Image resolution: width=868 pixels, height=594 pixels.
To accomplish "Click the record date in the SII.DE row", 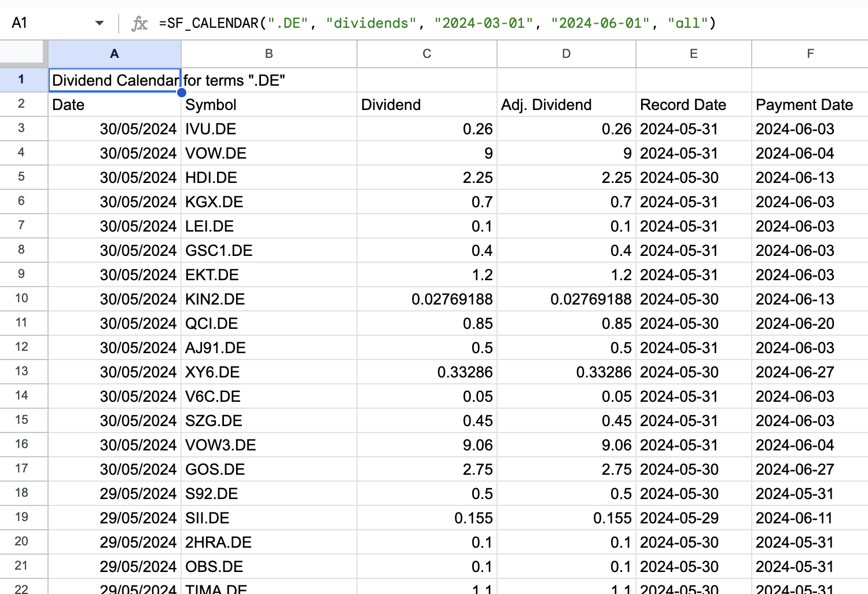I will point(694,518).
